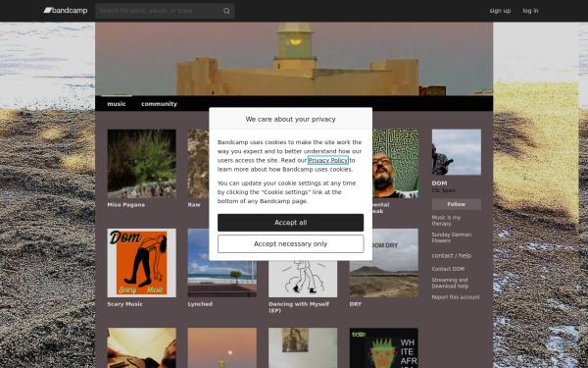Open the Scary Music title link

[124, 304]
